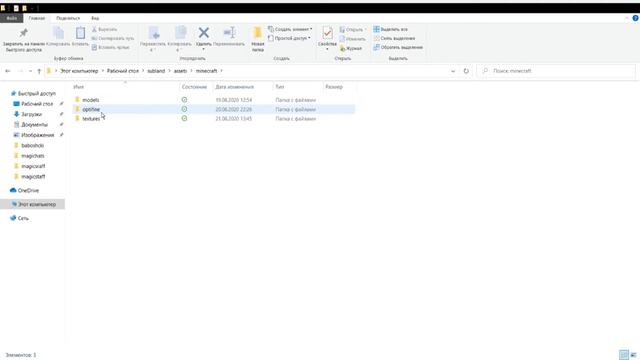Click the Up one level arrow

click(x=39, y=71)
